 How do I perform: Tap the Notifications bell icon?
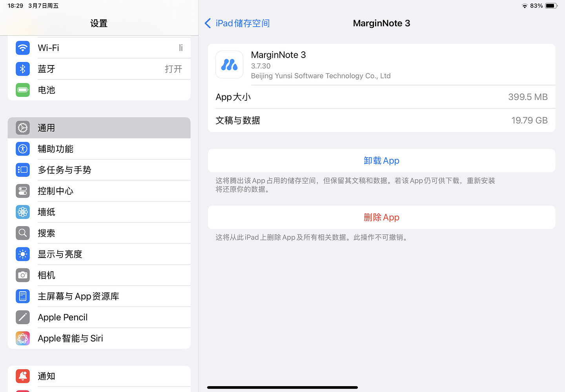[x=23, y=376]
